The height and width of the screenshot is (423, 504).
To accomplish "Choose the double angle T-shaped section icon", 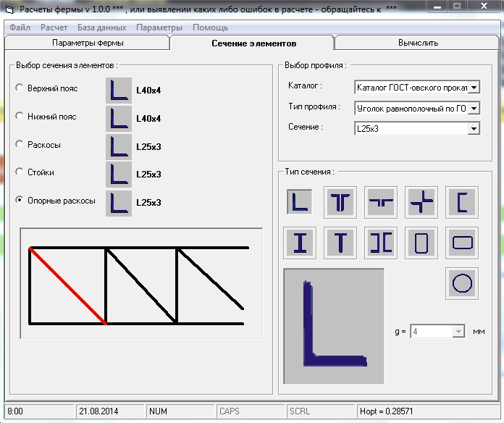I will coord(340,201).
